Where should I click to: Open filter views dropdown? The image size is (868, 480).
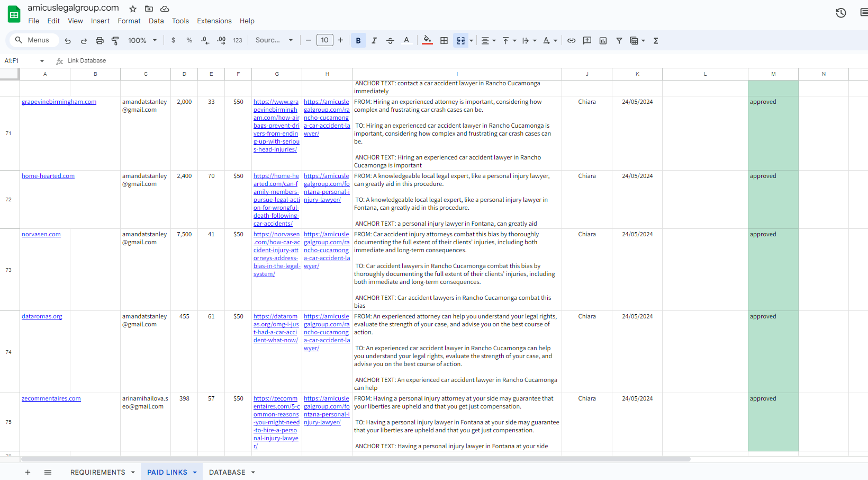[x=637, y=41]
